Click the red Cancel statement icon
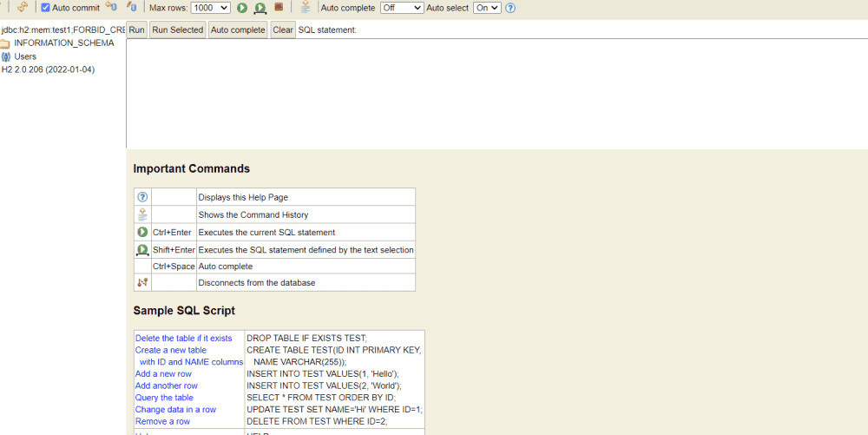868x435 pixels. (x=279, y=8)
